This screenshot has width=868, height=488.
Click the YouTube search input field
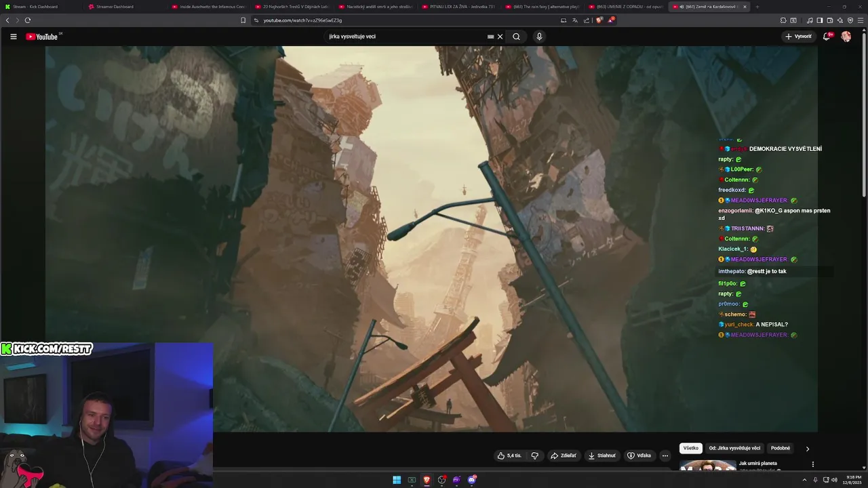click(407, 37)
